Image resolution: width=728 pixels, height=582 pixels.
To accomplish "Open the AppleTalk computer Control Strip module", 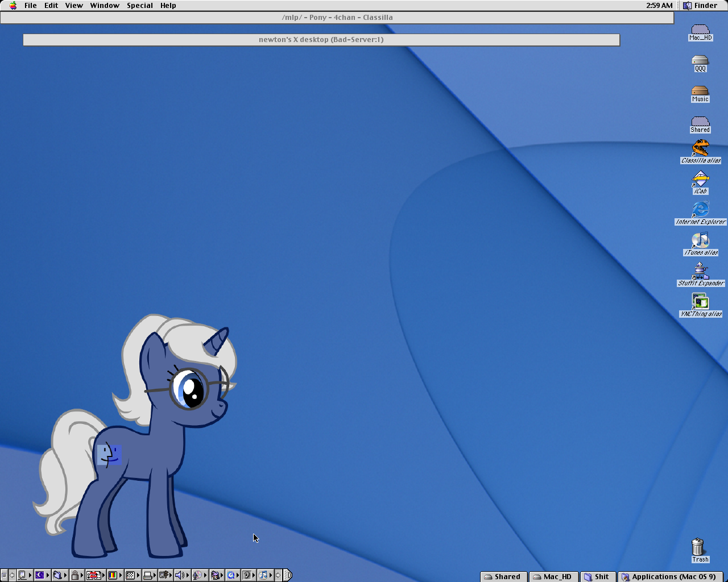I will (x=24, y=575).
